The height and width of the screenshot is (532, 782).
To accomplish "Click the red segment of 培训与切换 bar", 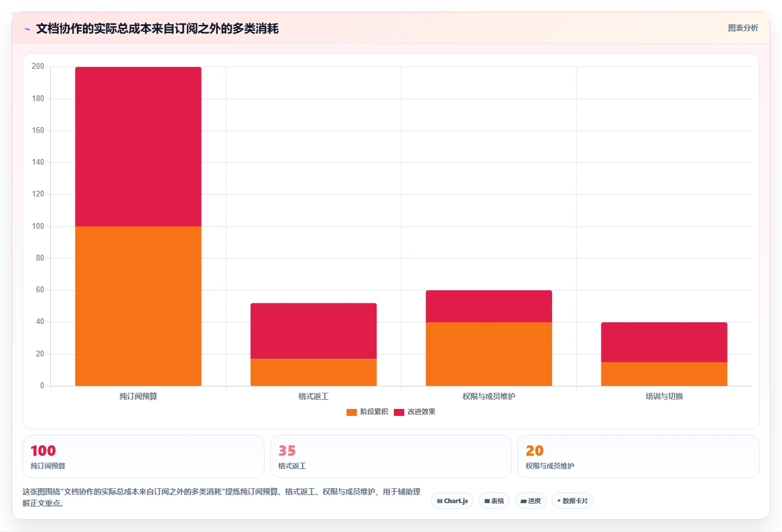I will pos(664,342).
